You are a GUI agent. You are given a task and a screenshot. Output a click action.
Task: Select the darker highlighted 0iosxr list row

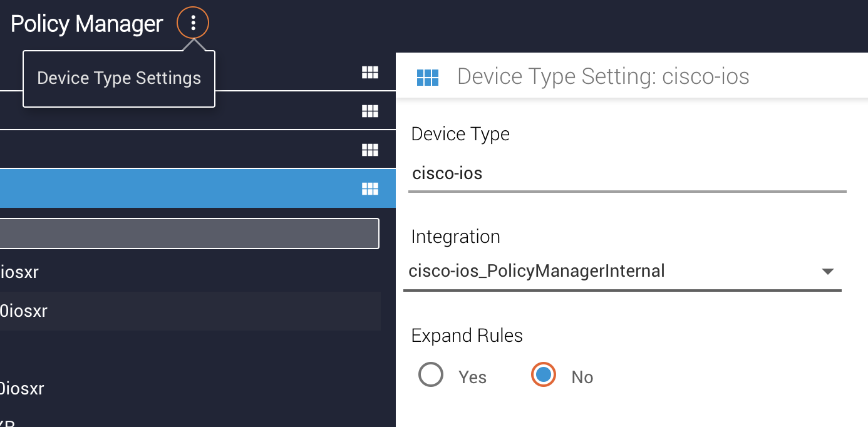[x=190, y=311]
